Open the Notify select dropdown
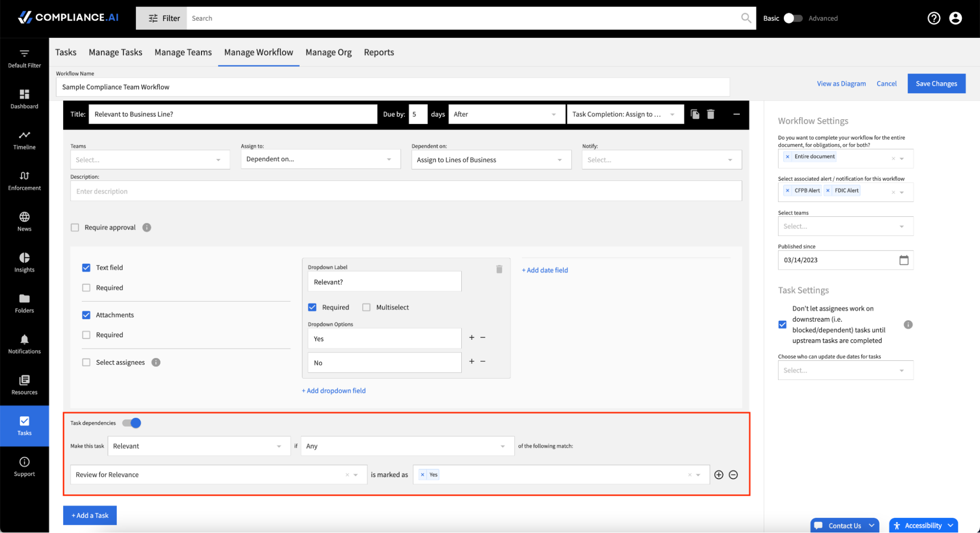 pyautogui.click(x=662, y=160)
